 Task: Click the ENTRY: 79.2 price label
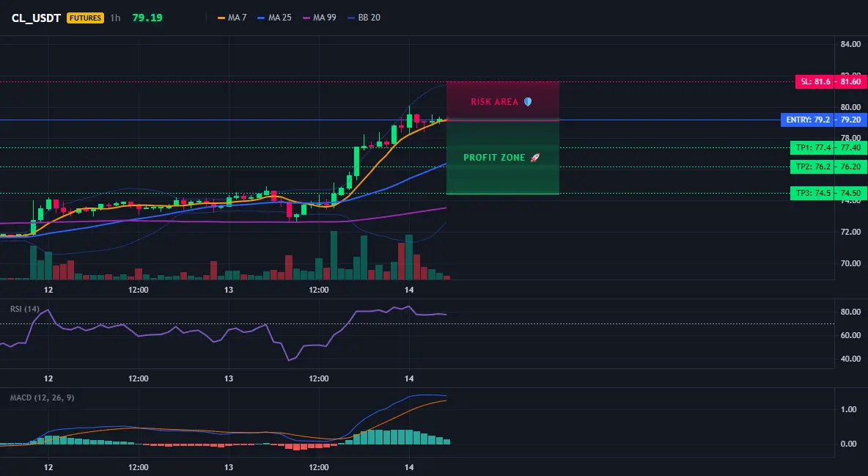click(807, 120)
